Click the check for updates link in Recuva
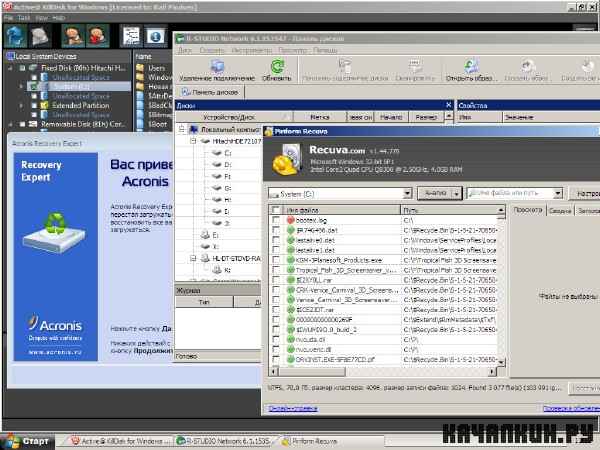 571,408
